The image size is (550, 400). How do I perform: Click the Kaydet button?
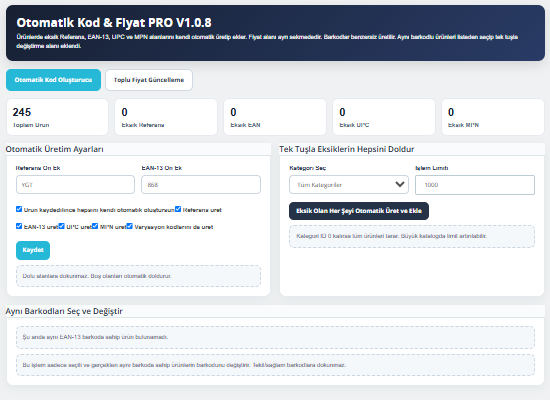coord(33,250)
